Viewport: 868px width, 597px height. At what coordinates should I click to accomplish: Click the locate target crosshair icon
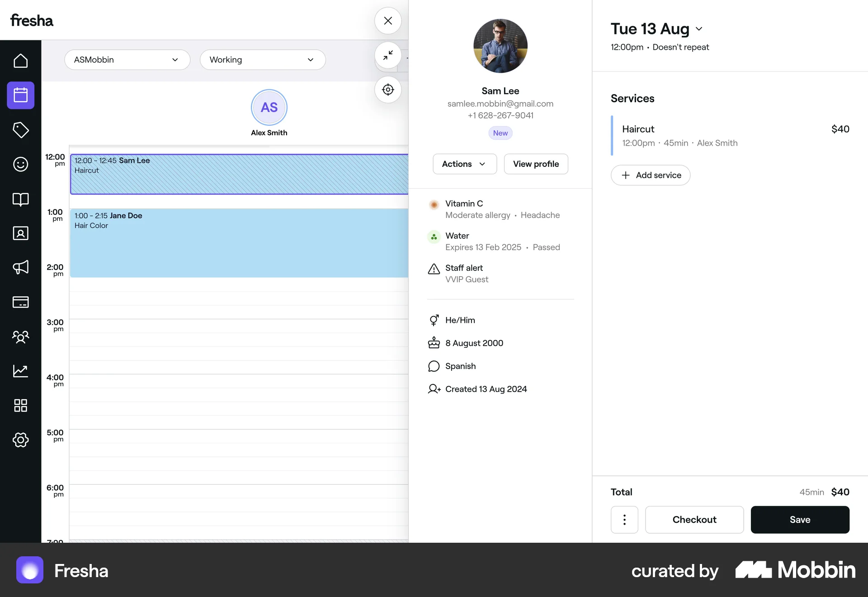click(388, 90)
